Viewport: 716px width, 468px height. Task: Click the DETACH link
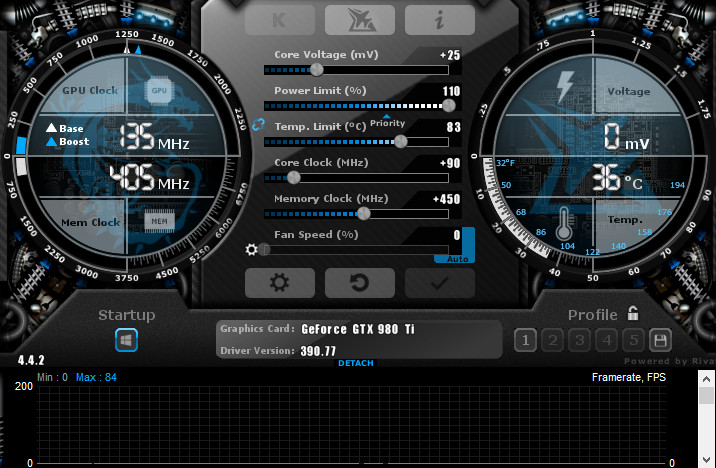click(x=356, y=363)
